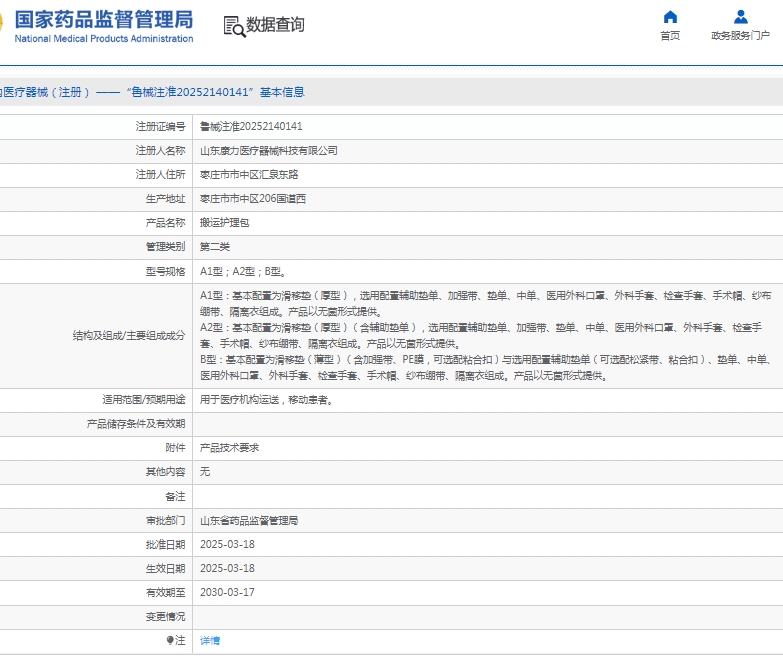
Task: Click the 结构及组成/主要组成成分 label
Action: tap(129, 336)
